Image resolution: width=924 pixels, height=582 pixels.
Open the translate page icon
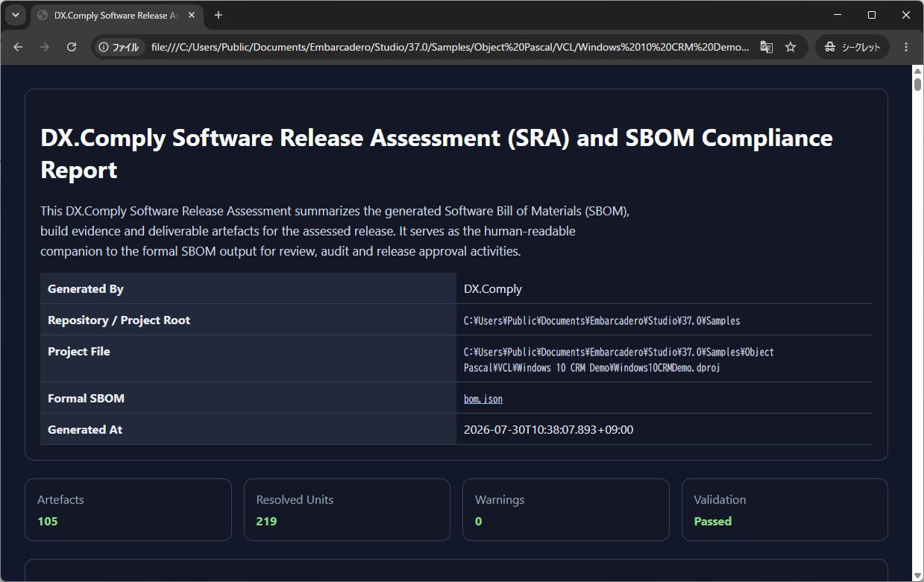(766, 47)
